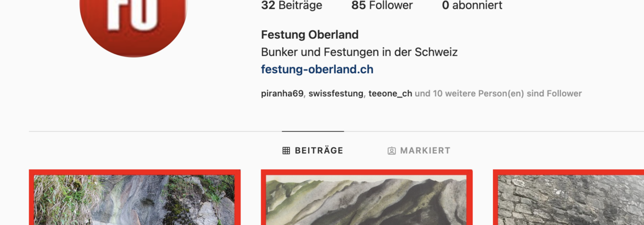
Task: Switch to the Markiert tab label
Action: [425, 151]
